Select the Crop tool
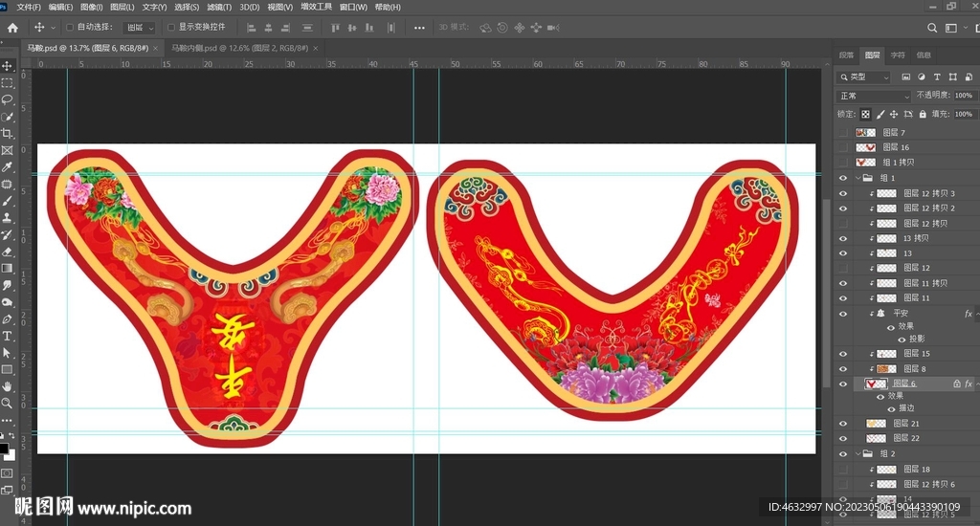The width and height of the screenshot is (980, 526). (8, 133)
